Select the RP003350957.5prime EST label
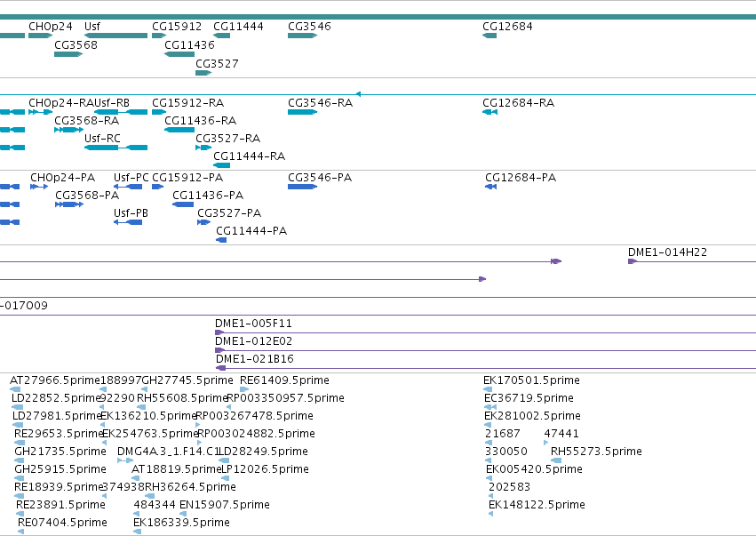 [x=285, y=398]
